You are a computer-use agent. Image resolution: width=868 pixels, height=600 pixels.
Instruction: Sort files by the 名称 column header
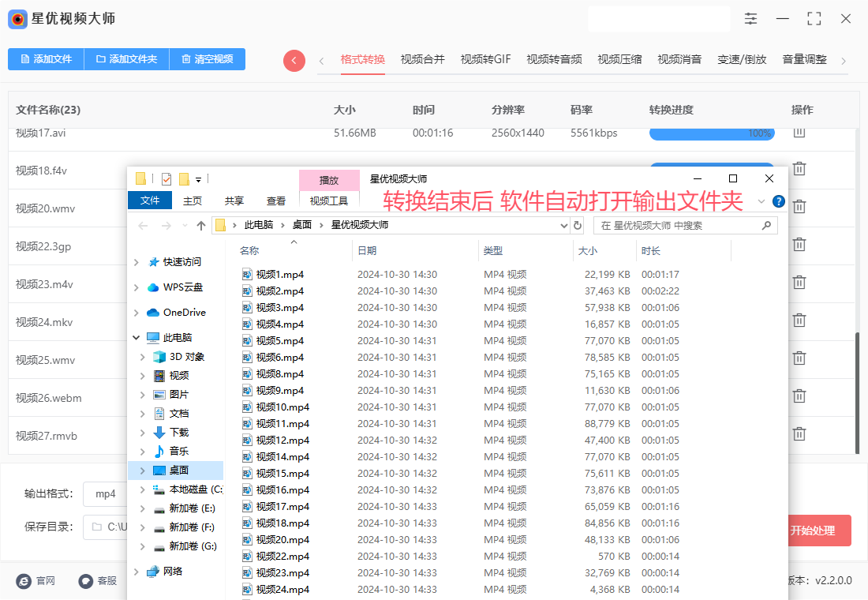[x=249, y=251]
